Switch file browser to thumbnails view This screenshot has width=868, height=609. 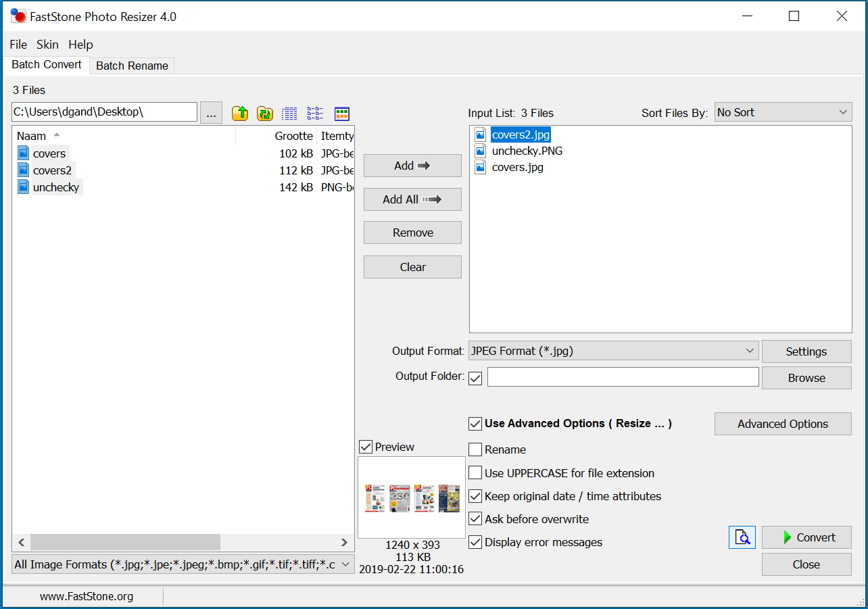pyautogui.click(x=342, y=114)
